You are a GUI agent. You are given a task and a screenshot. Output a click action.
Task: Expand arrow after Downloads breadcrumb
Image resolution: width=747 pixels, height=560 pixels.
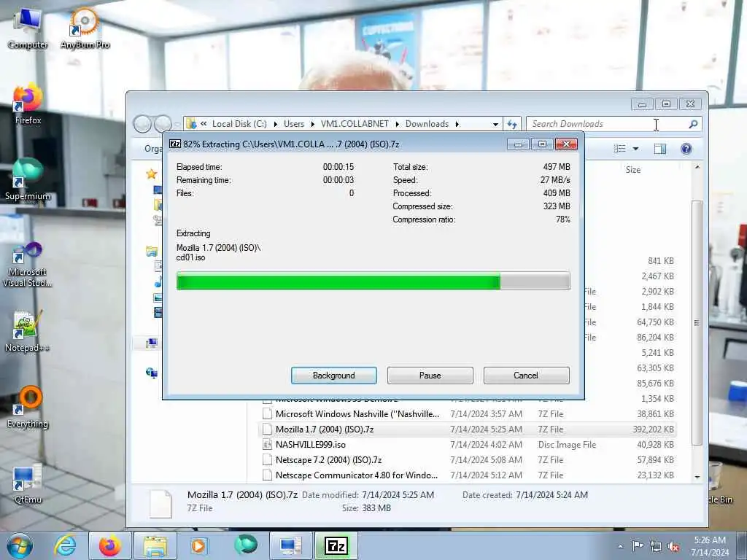457,124
